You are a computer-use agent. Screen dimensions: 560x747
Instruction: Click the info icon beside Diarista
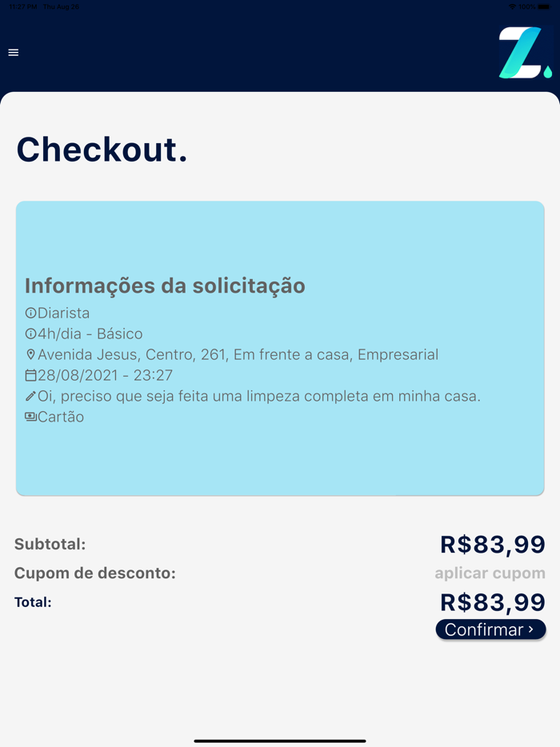coord(30,313)
